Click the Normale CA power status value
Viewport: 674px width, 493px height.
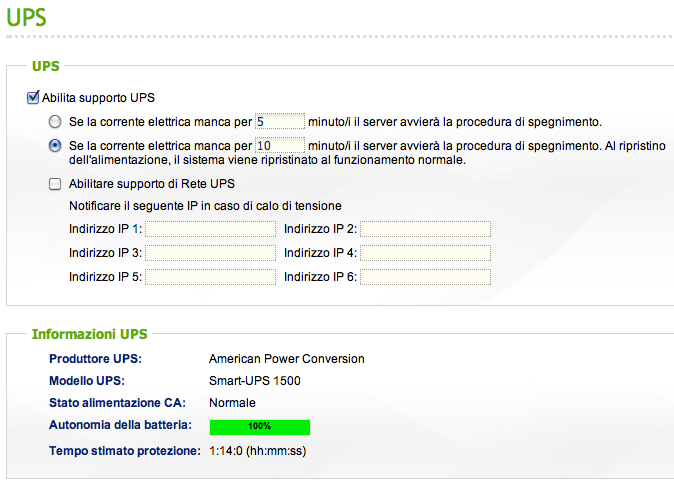click(x=232, y=403)
